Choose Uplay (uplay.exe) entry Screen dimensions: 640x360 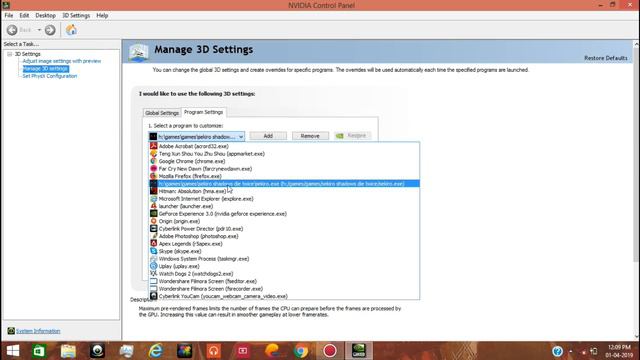click(284, 266)
